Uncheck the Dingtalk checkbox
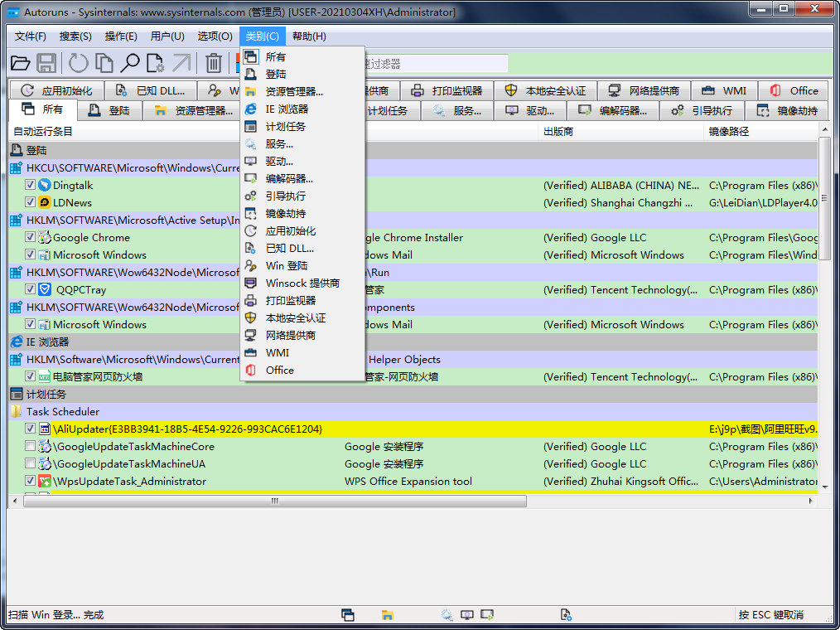The width and height of the screenshot is (840, 630). click(30, 185)
